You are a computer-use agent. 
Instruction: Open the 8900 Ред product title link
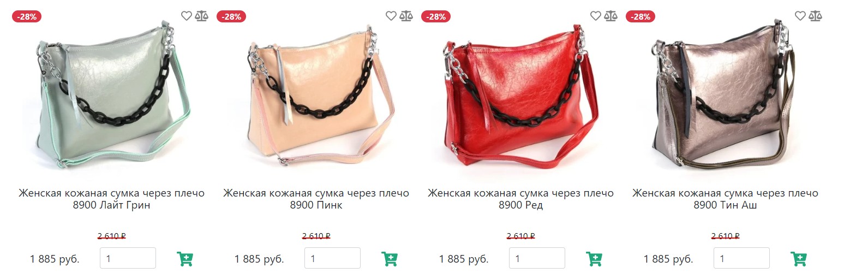tap(520, 199)
